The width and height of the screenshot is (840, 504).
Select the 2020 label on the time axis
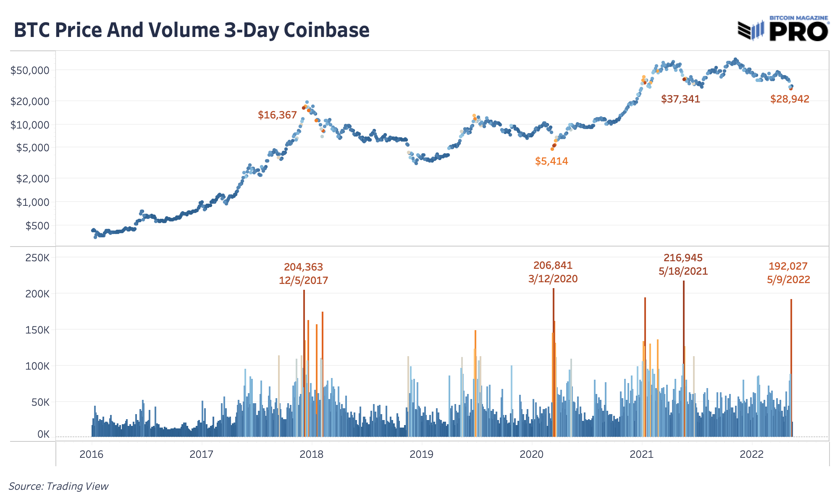click(532, 454)
